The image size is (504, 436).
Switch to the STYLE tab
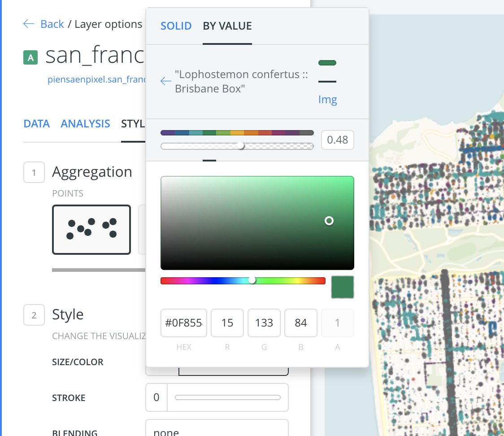point(133,123)
